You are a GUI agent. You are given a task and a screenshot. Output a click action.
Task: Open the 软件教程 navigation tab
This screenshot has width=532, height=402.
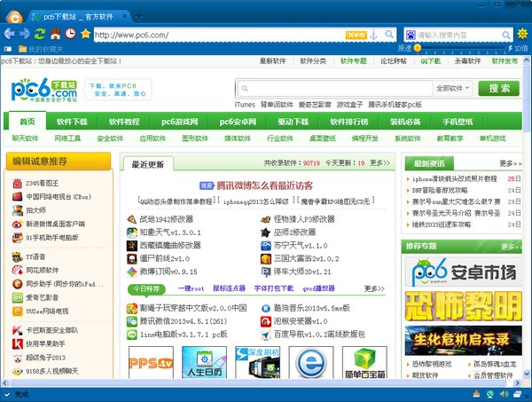pyautogui.click(x=124, y=122)
